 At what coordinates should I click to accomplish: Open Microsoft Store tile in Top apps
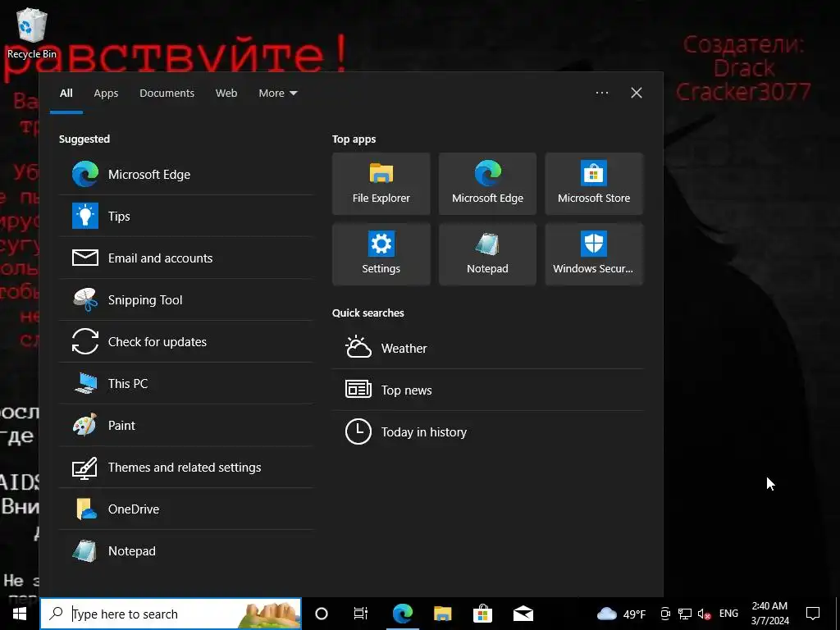[594, 184]
